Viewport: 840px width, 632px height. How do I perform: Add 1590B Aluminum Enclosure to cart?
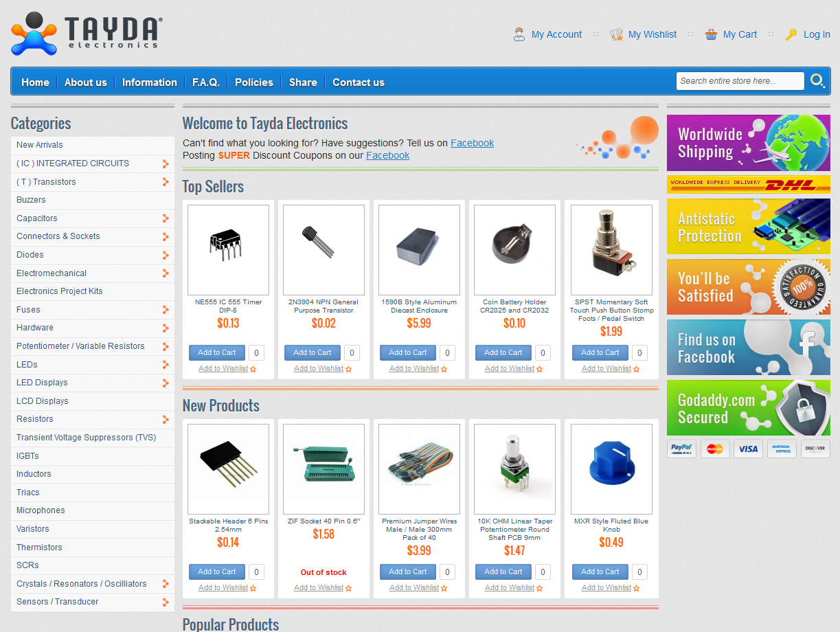click(x=408, y=352)
